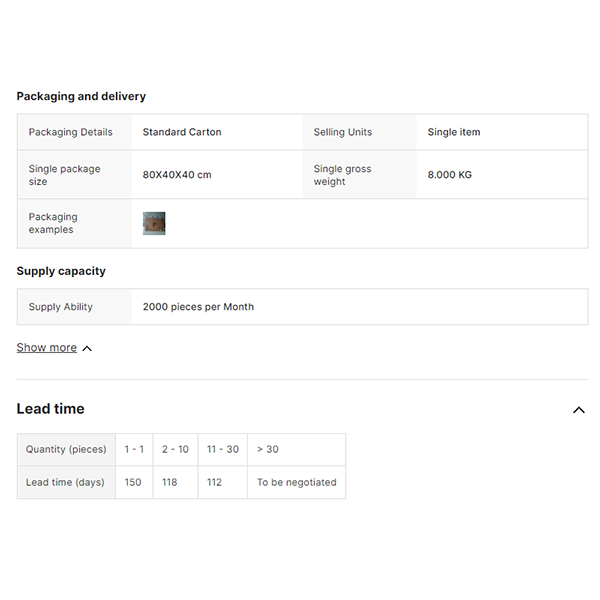
Task: Click the 11 - 30 quantity column
Action: (x=223, y=450)
